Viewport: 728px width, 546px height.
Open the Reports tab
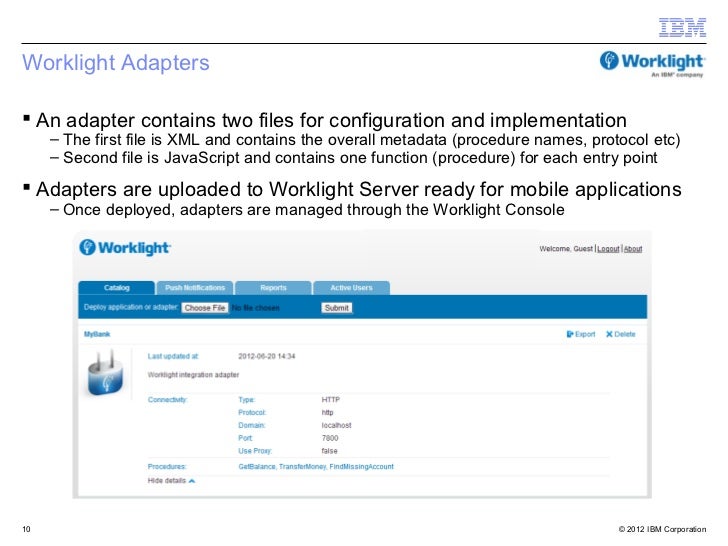point(273,288)
